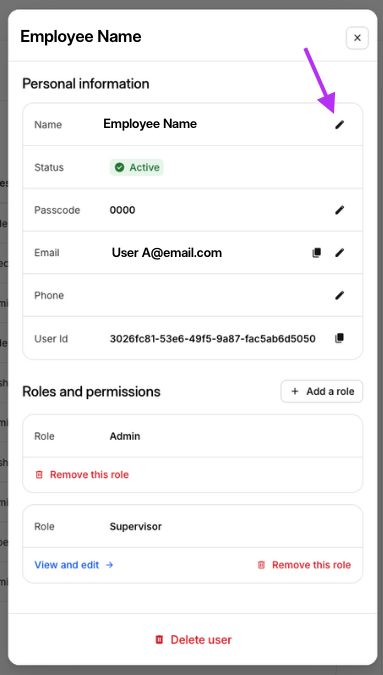Copy the email address to clipboard
383x675 pixels.
pyautogui.click(x=317, y=253)
